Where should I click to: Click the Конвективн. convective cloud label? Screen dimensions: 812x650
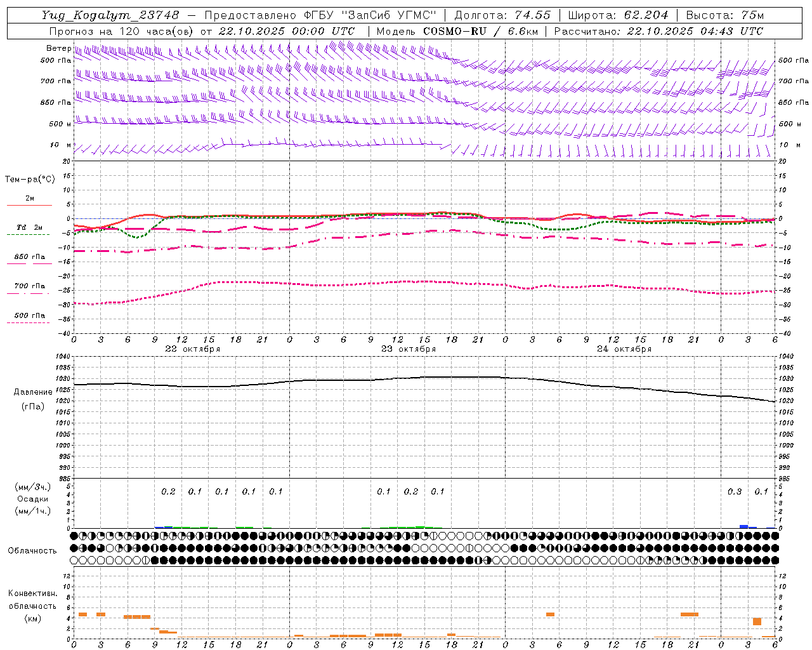(32, 594)
